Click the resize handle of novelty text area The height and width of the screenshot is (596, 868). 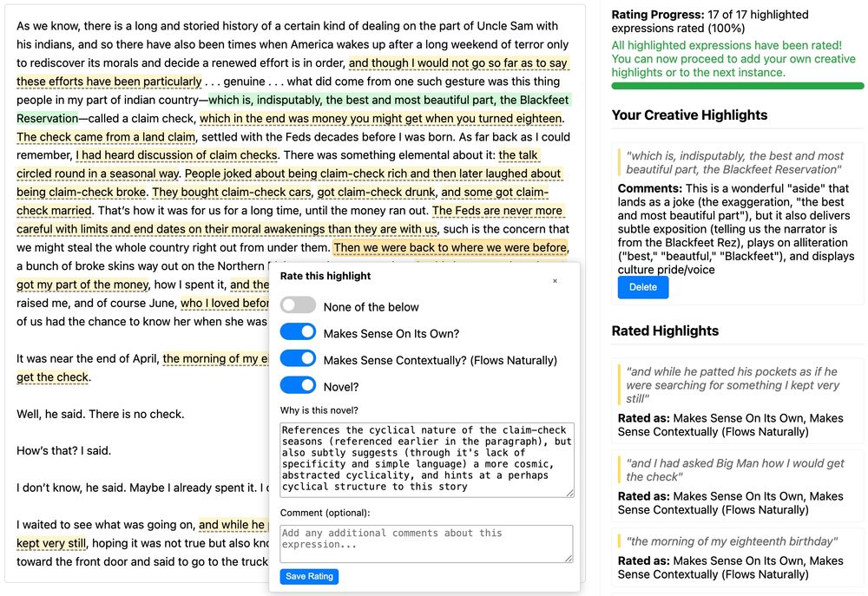coord(569,493)
